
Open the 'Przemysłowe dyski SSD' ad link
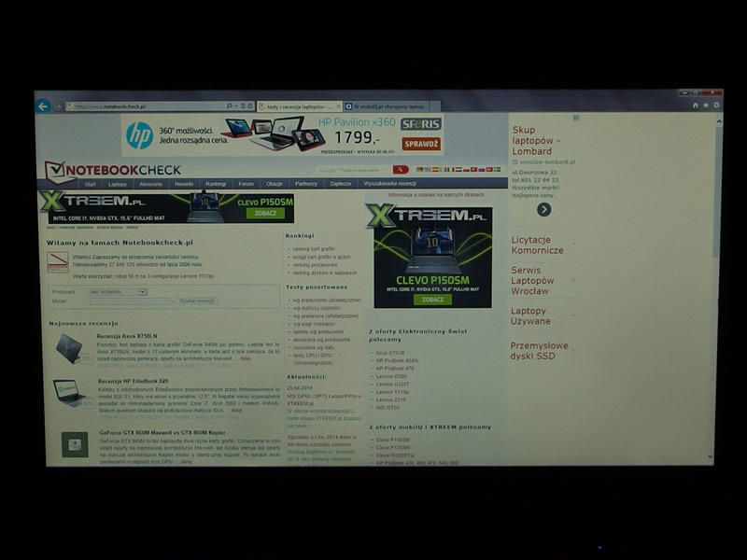point(539,351)
